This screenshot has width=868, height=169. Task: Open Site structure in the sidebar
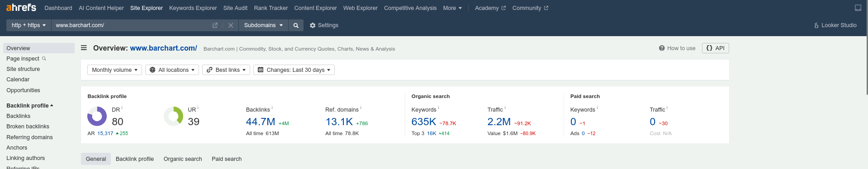click(x=23, y=69)
